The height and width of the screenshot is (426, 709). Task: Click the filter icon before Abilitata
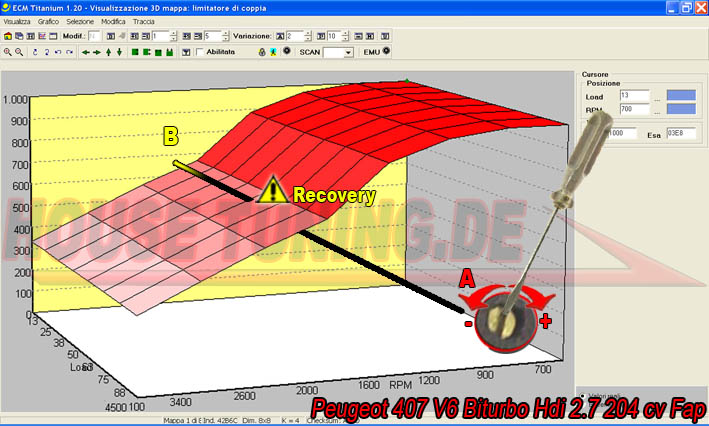(x=185, y=51)
